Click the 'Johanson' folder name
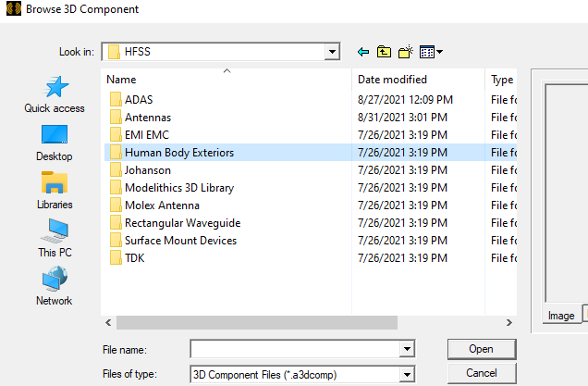The height and width of the screenshot is (386, 588). (148, 170)
